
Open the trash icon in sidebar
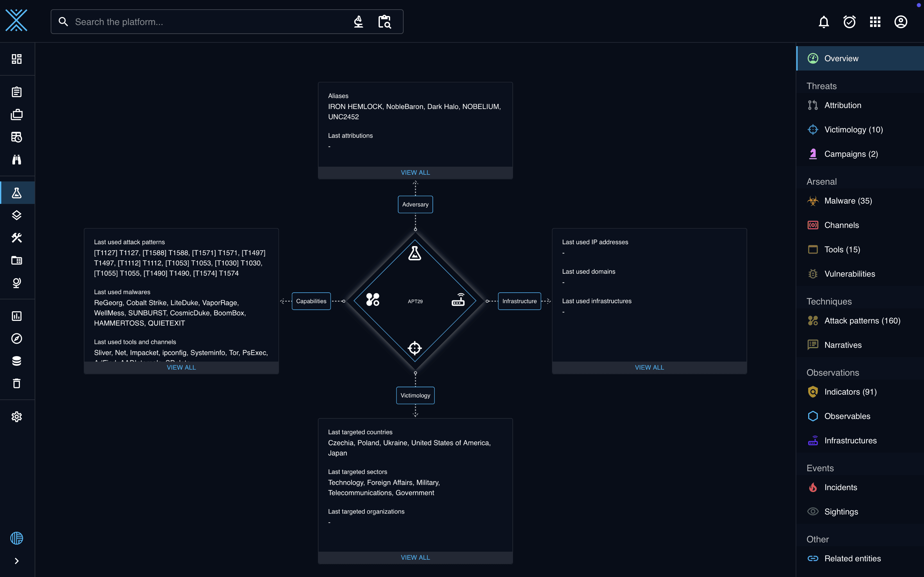[x=16, y=383]
